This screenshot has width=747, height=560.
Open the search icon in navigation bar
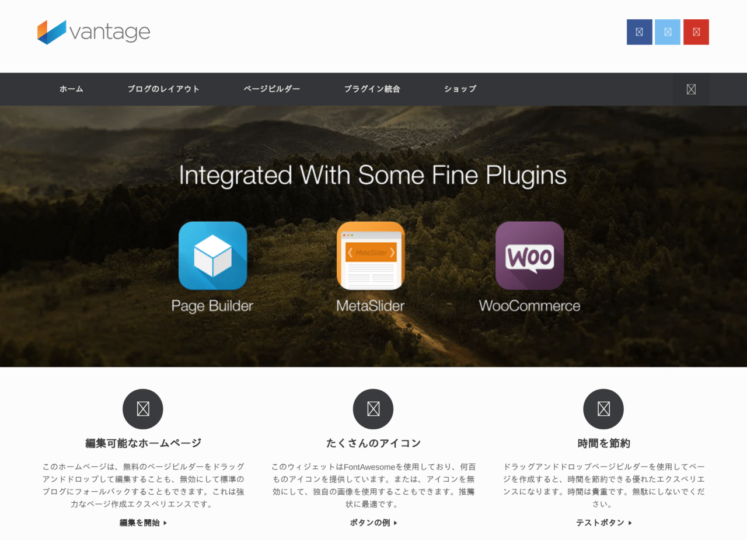point(691,89)
